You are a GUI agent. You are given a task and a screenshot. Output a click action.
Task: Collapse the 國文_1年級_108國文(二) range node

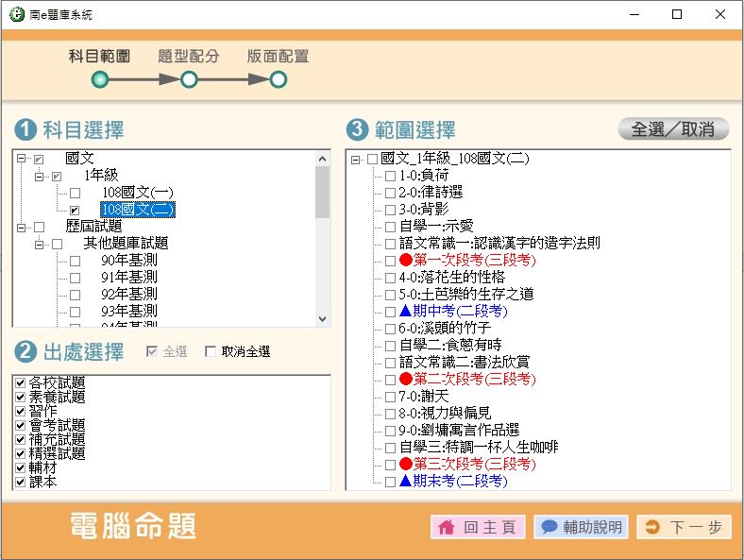click(355, 159)
